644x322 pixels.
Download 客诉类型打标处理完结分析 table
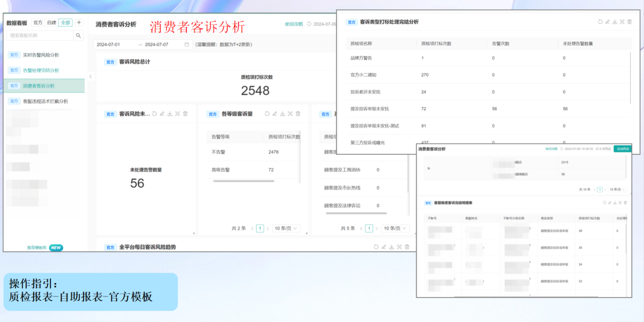click(x=615, y=22)
